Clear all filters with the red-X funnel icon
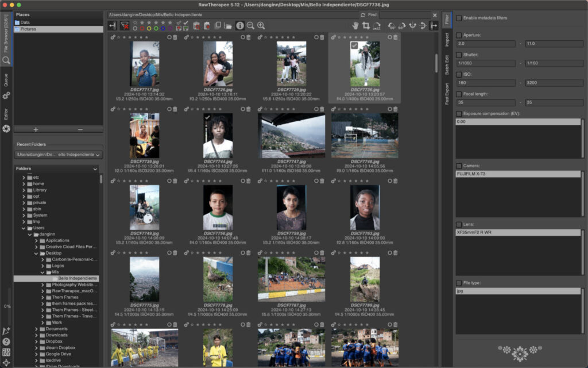The height and width of the screenshot is (368, 588). click(x=125, y=25)
